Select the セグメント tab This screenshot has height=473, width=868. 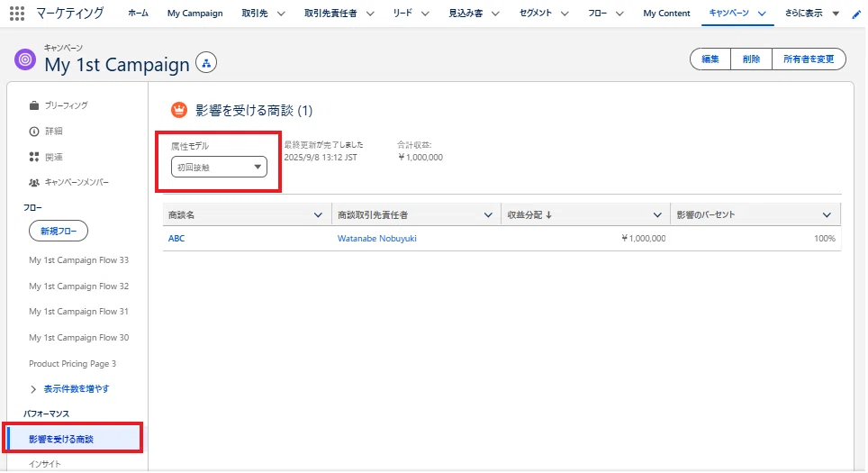[536, 14]
